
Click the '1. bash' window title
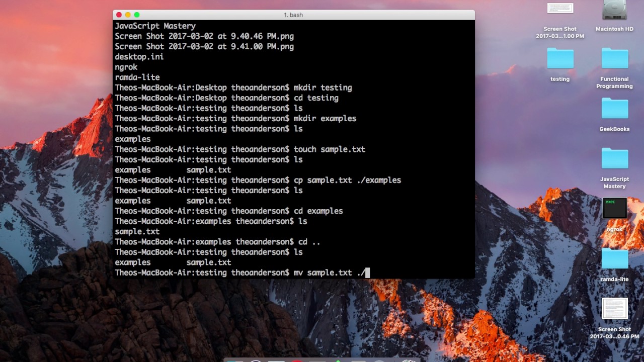(293, 15)
